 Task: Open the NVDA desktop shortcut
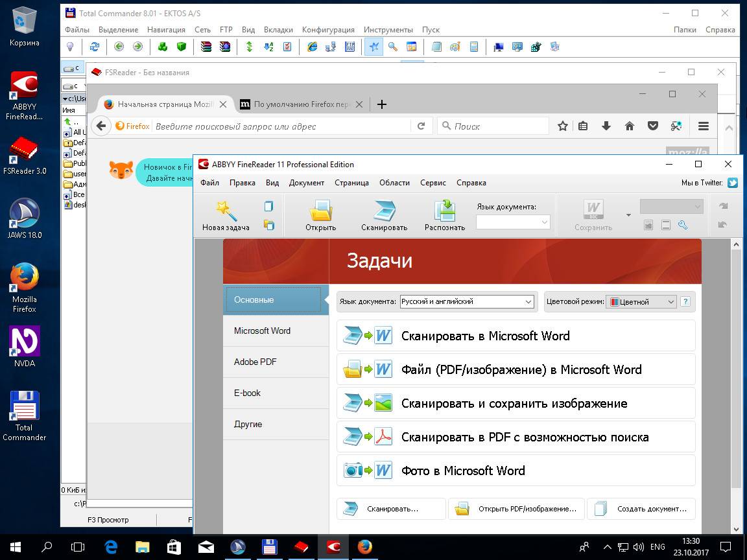click(24, 347)
